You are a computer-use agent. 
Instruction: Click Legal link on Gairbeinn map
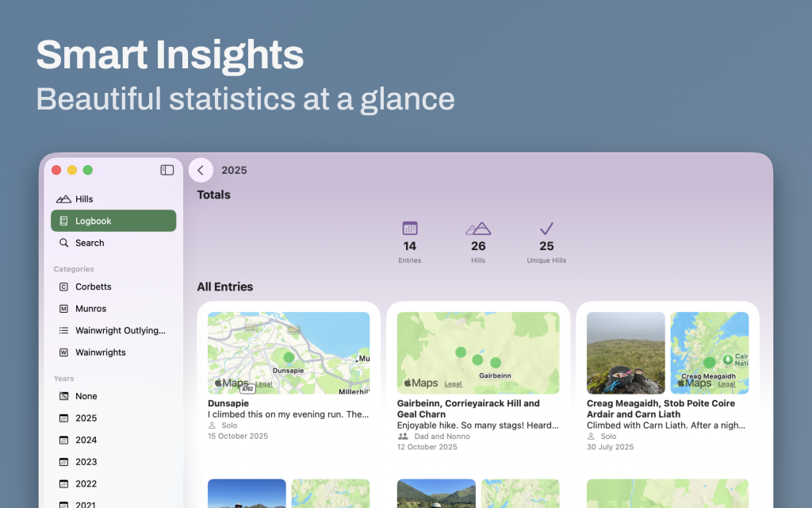[x=453, y=384]
